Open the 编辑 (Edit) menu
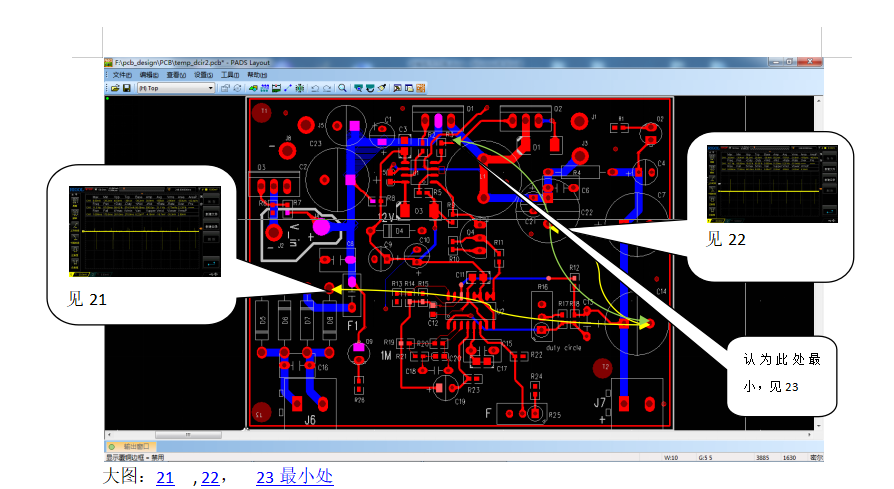 point(149,75)
